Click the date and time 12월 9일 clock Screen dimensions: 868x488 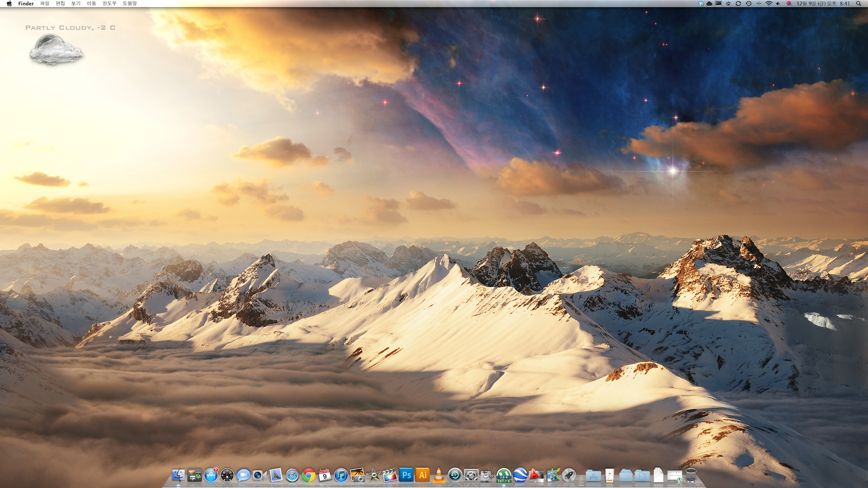point(823,3)
